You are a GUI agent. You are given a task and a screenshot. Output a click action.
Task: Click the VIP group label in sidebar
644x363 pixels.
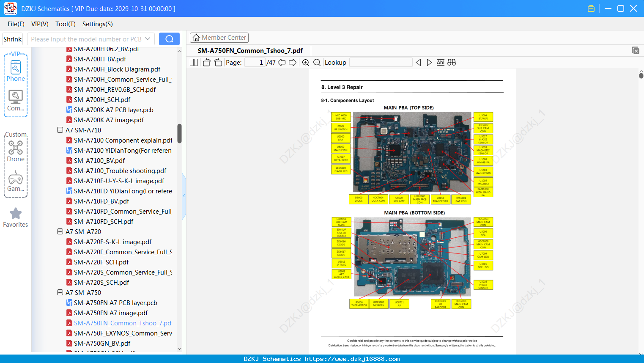[x=16, y=54]
